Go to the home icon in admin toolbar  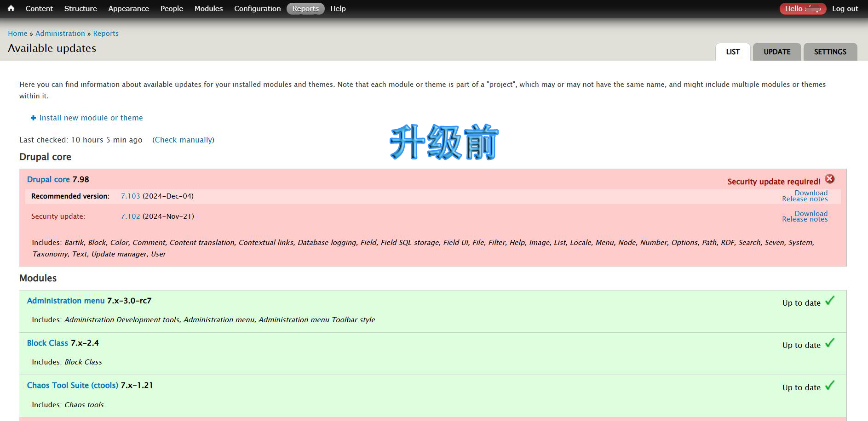pyautogui.click(x=11, y=8)
